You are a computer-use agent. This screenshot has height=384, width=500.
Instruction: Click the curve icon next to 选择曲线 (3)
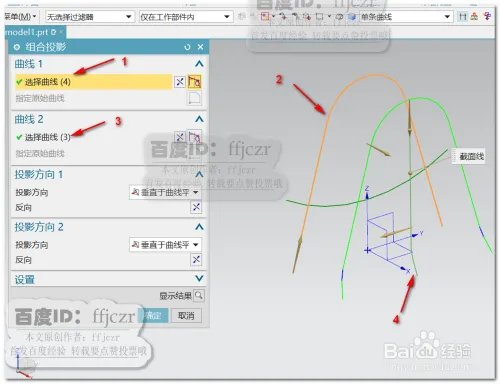[194, 137]
